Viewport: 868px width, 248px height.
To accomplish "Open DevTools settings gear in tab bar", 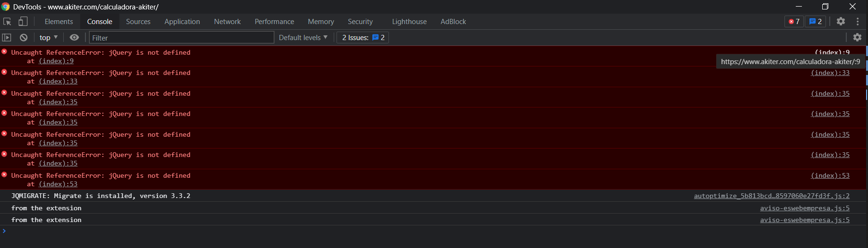I will 841,21.
